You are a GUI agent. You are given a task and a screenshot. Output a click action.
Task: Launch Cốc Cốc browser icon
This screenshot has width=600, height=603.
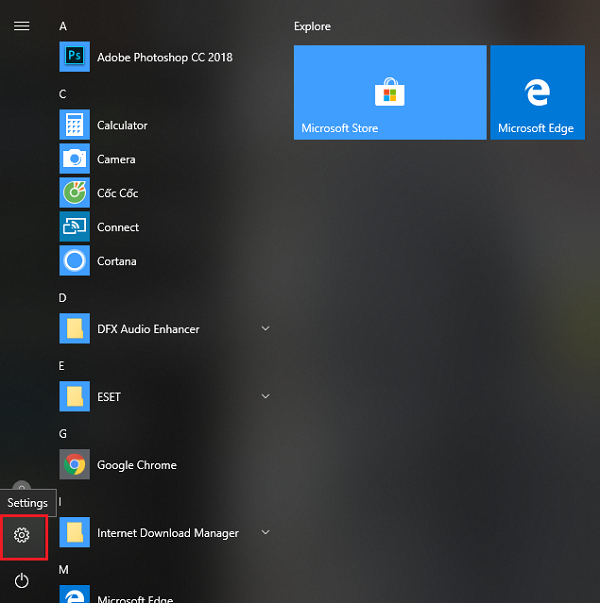(x=74, y=193)
